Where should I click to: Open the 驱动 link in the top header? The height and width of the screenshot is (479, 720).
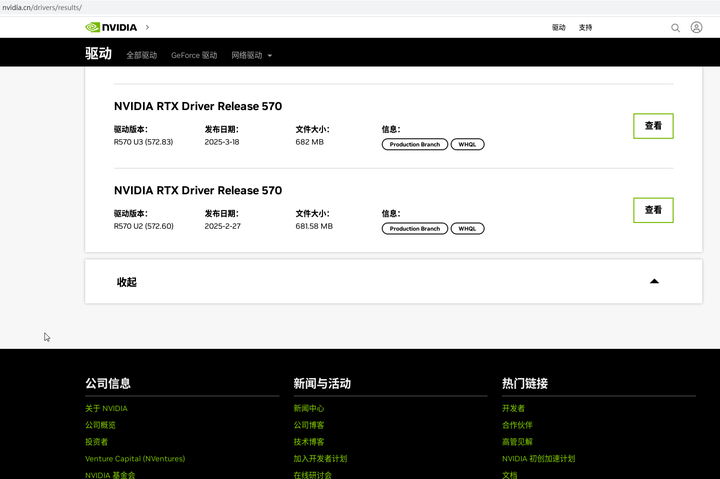point(558,28)
